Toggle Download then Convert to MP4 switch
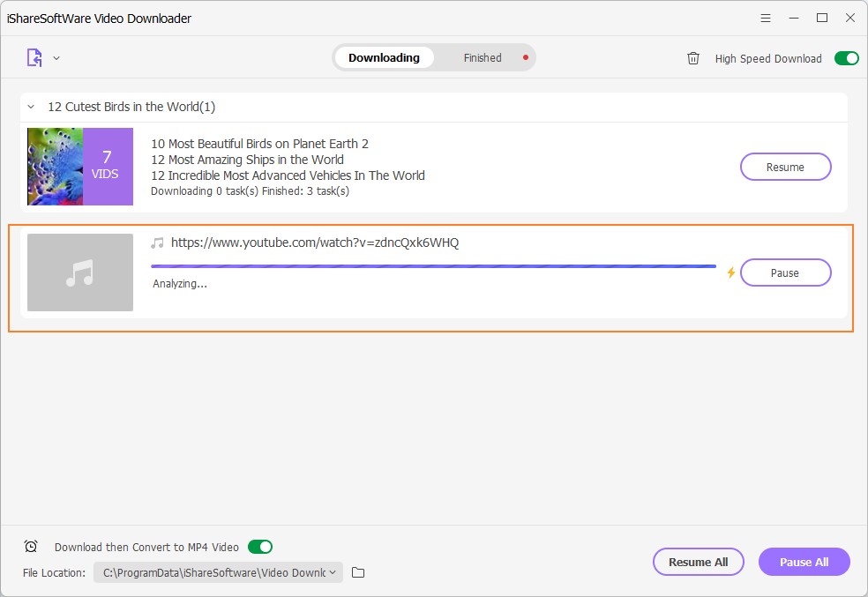868x597 pixels. click(x=260, y=547)
